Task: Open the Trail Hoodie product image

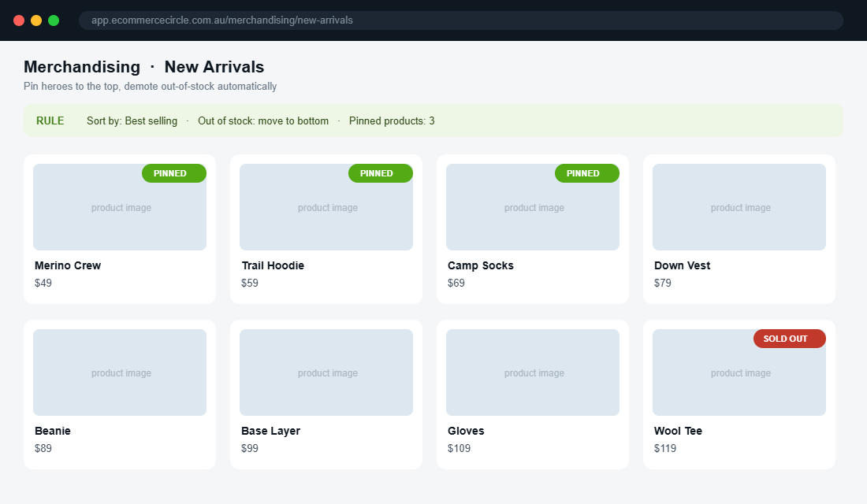Action: coord(326,207)
